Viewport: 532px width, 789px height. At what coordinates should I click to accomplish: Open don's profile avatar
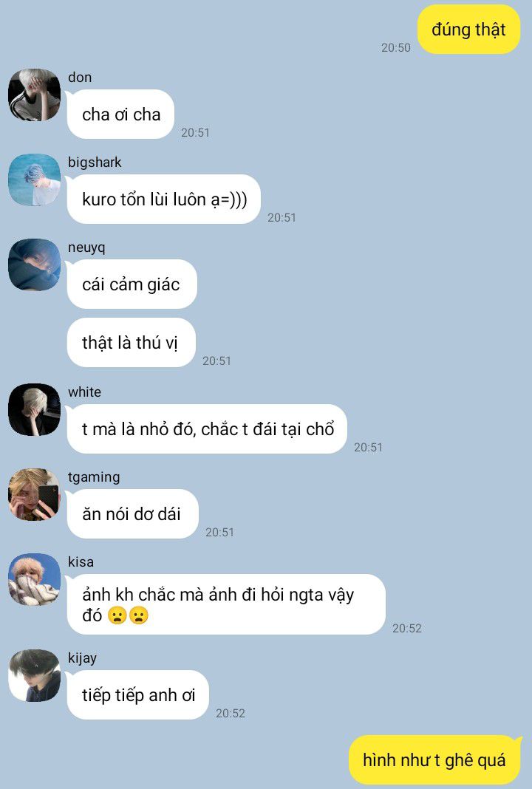34,95
